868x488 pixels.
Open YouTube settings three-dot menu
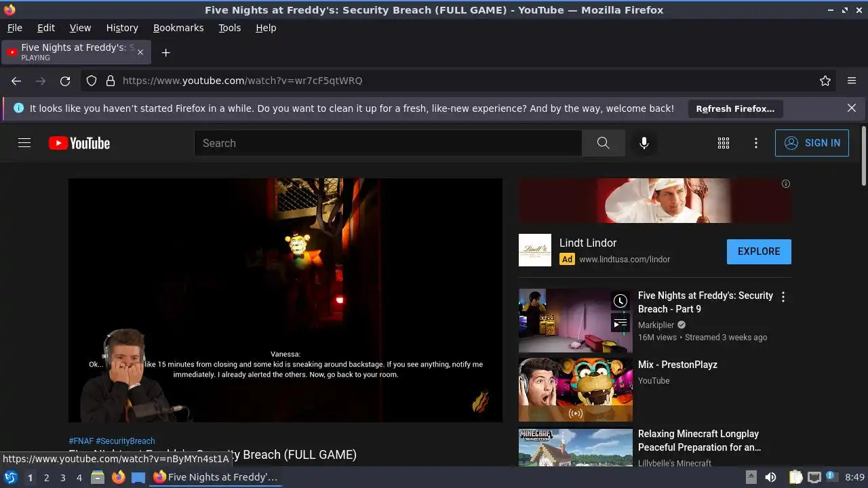click(756, 143)
